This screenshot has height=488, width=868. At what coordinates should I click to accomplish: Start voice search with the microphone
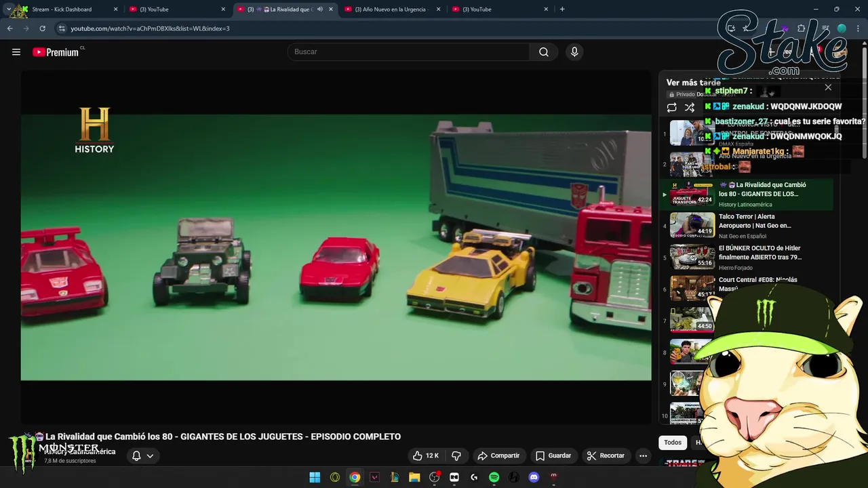pyautogui.click(x=574, y=52)
